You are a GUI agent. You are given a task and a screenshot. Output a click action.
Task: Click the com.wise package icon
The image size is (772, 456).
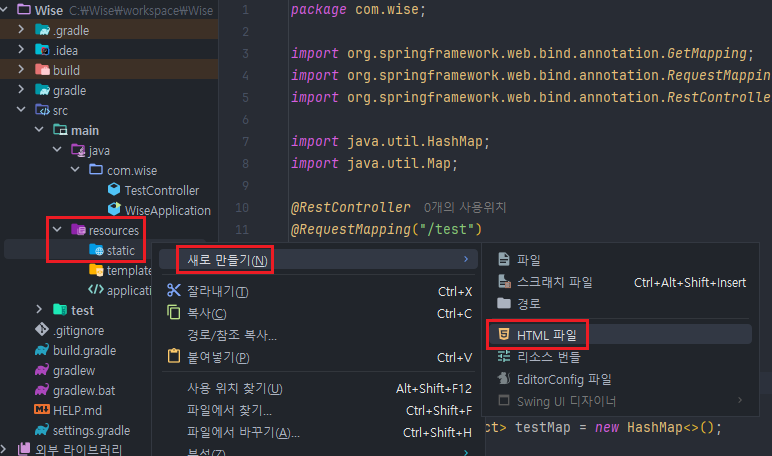96,170
